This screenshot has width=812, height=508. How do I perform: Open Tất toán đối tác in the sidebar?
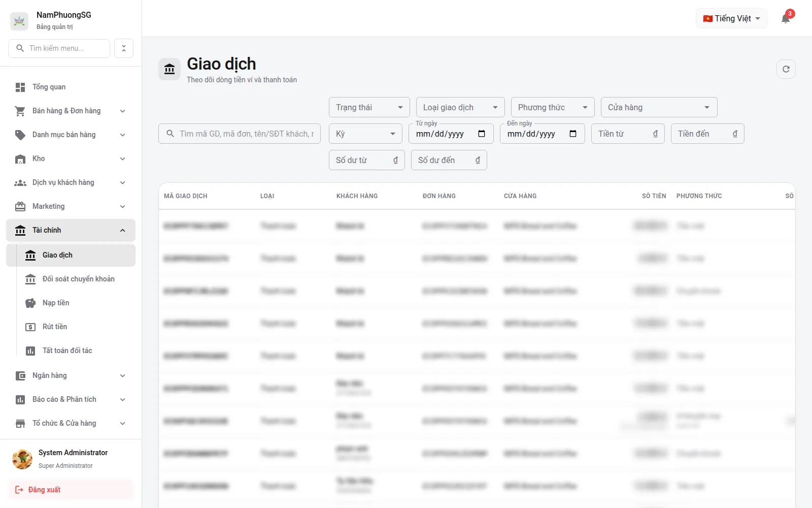coord(71,351)
